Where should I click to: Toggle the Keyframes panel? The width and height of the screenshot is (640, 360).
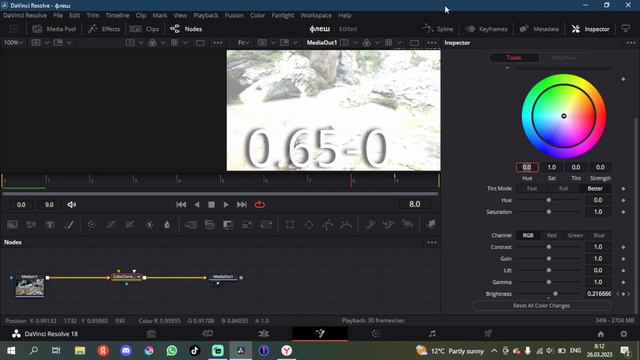pyautogui.click(x=487, y=29)
